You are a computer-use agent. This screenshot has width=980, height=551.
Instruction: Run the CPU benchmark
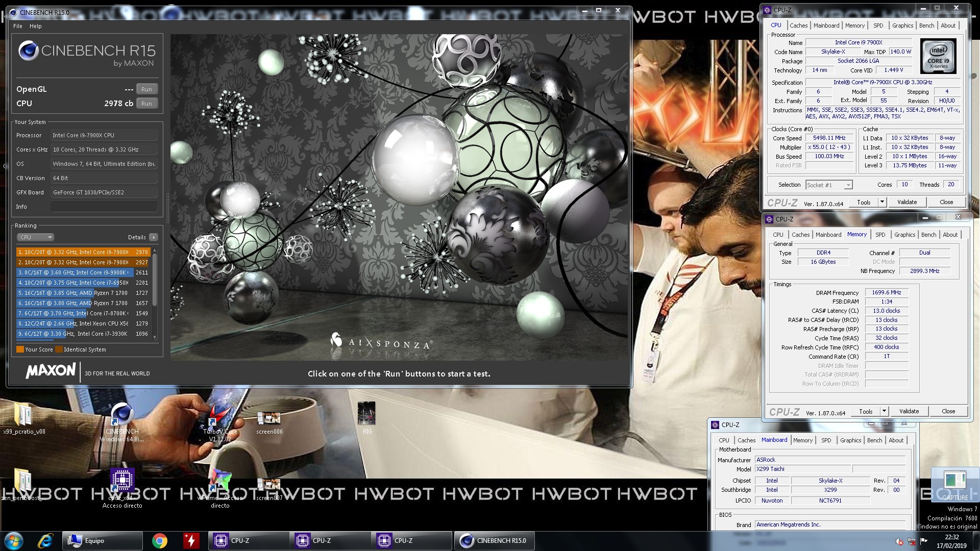146,104
